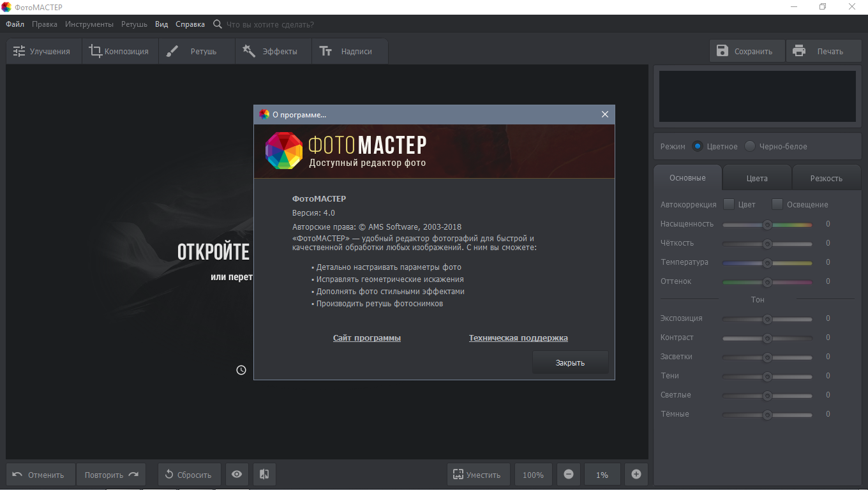Click the Контраст slider handle

pyautogui.click(x=767, y=338)
